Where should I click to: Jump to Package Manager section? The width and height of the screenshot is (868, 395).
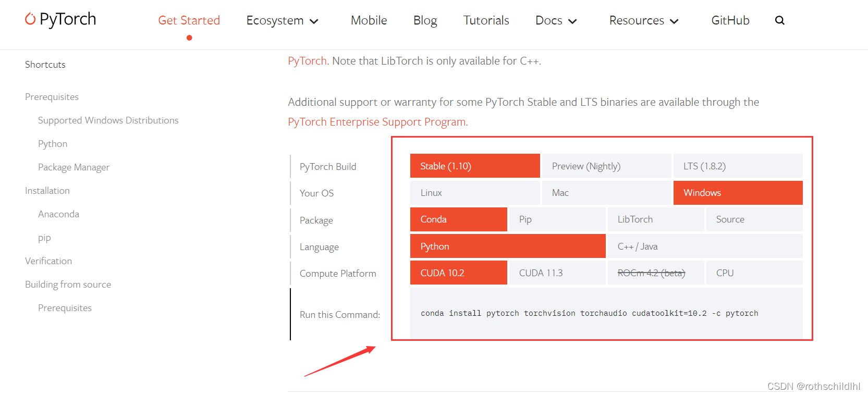74,167
